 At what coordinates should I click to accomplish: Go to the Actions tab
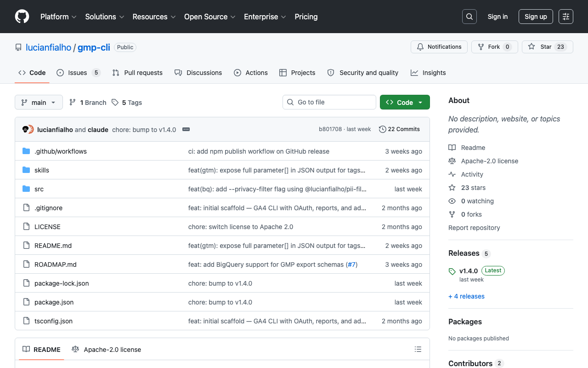tap(251, 73)
